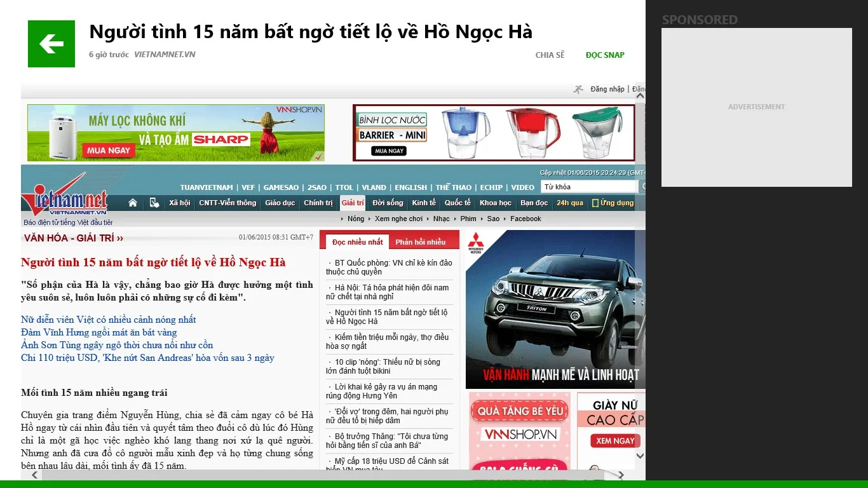Click the running figure login icon
Image resolution: width=868 pixels, height=488 pixels.
pos(578,89)
